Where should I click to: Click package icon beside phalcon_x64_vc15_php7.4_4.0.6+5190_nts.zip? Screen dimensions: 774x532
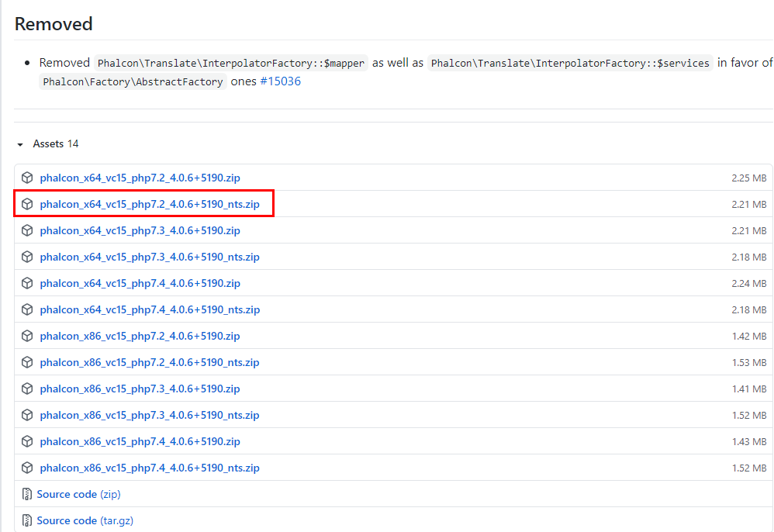pyautogui.click(x=27, y=309)
